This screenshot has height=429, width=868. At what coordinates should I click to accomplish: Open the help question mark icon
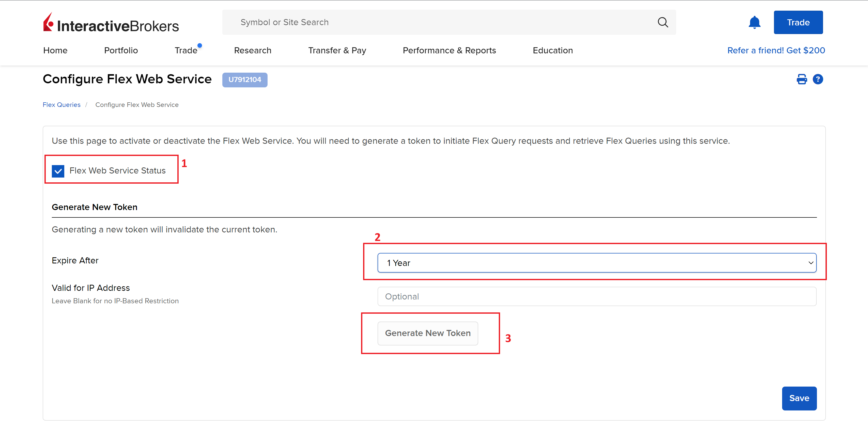818,79
